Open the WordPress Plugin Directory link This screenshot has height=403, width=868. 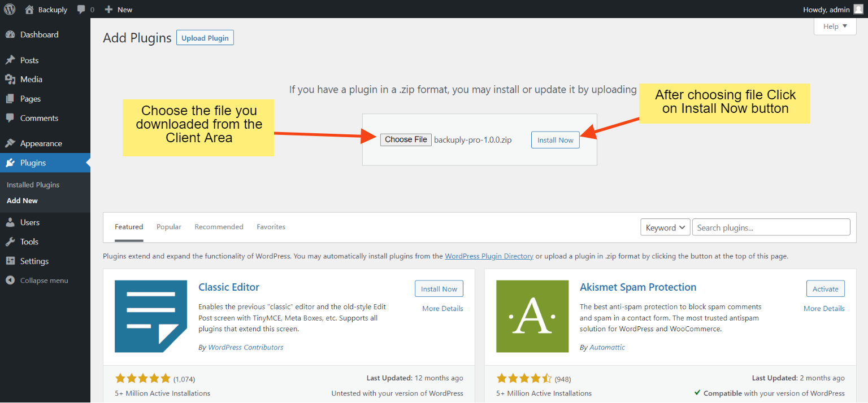click(489, 256)
